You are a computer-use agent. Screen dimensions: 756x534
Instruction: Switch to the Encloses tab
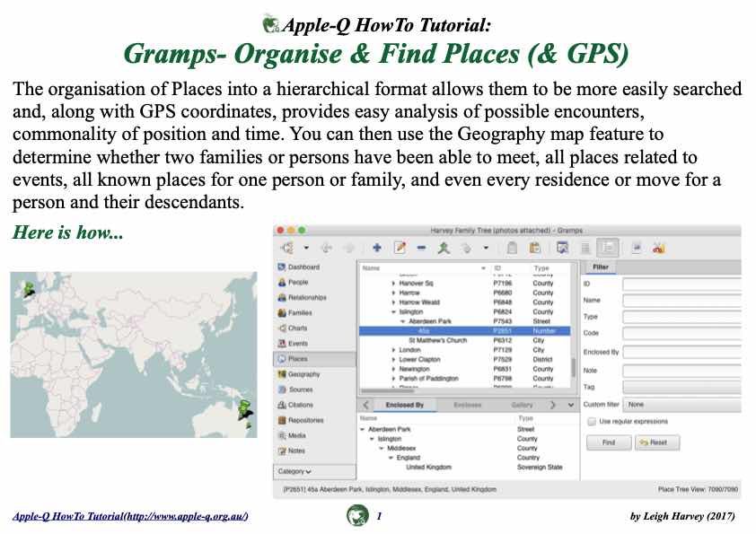coord(467,405)
